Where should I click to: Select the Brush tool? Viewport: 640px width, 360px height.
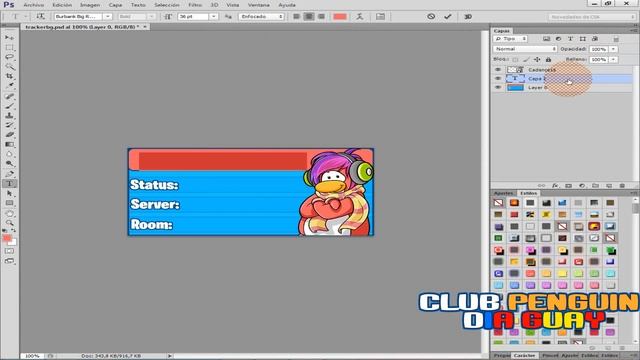click(9, 106)
